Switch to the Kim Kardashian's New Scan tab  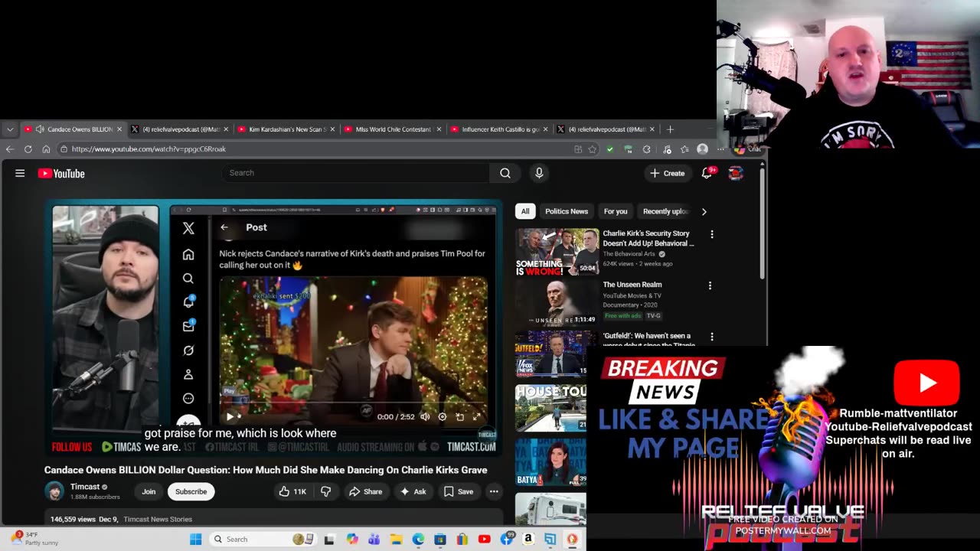pyautogui.click(x=287, y=129)
